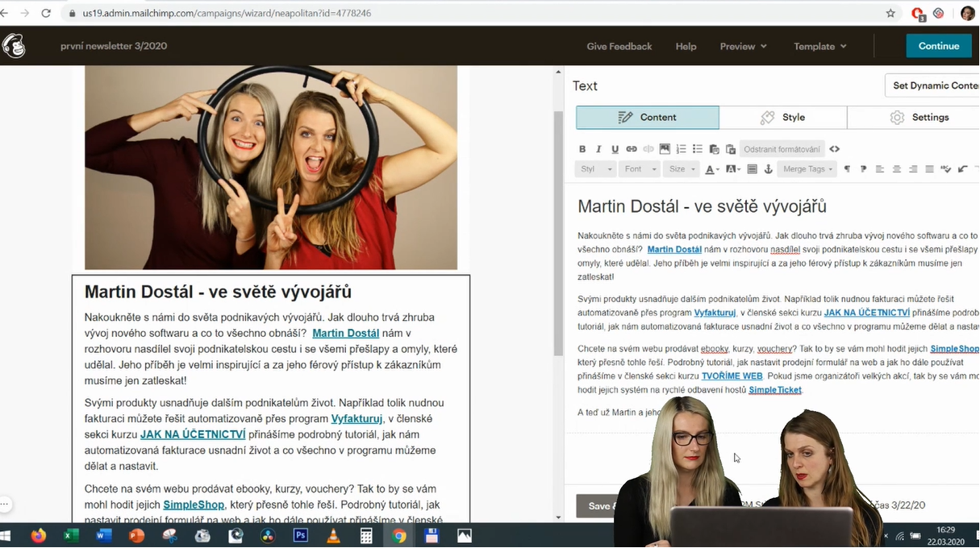This screenshot has width=980, height=548.
Task: Reload the page in the browser
Action: [x=46, y=13]
